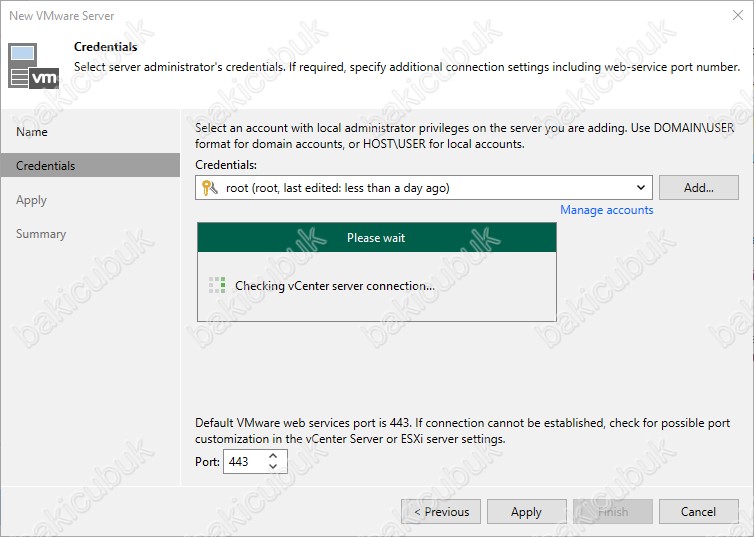Screen dimensions: 754x537
Task: Click the Cancel button
Action: tap(699, 512)
